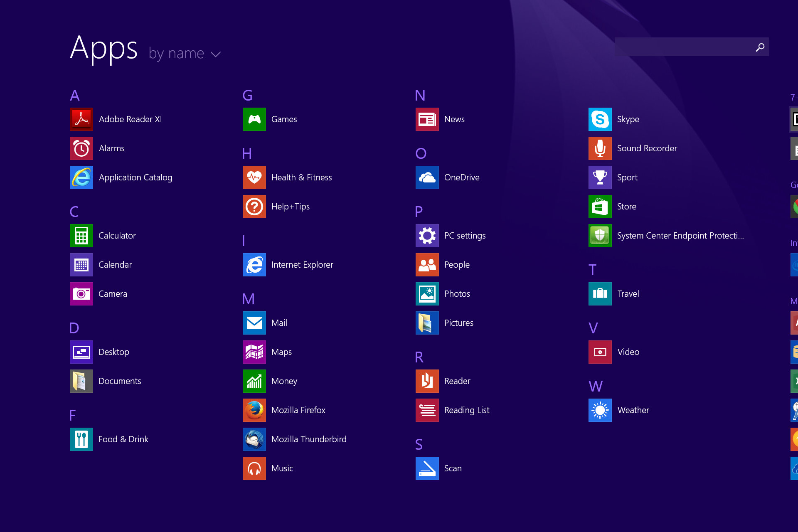Open Mozilla Firefox icon
The height and width of the screenshot is (532, 798).
click(254, 410)
